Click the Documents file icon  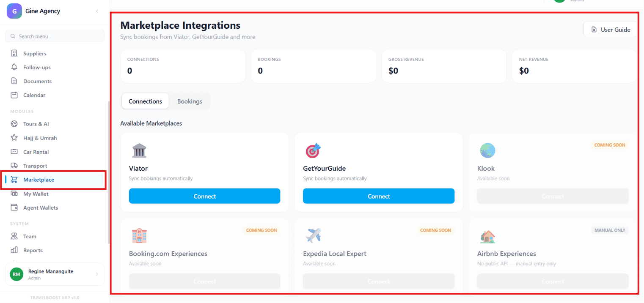(x=14, y=81)
